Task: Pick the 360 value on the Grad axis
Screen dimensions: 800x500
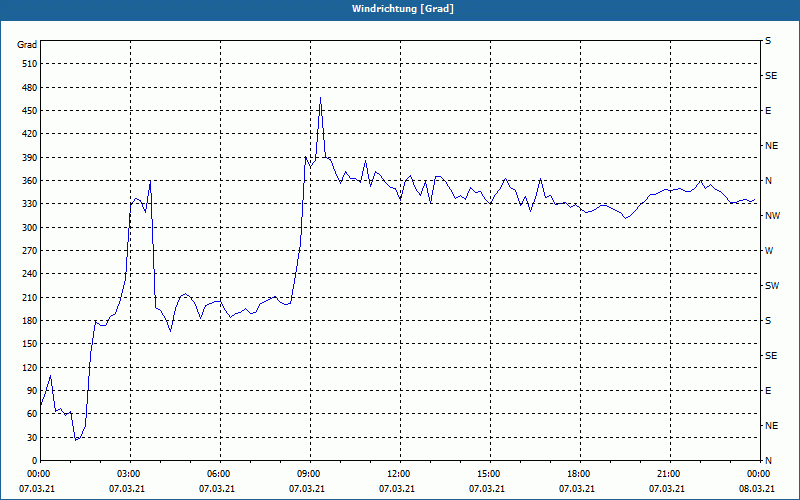Action: pyautogui.click(x=30, y=181)
